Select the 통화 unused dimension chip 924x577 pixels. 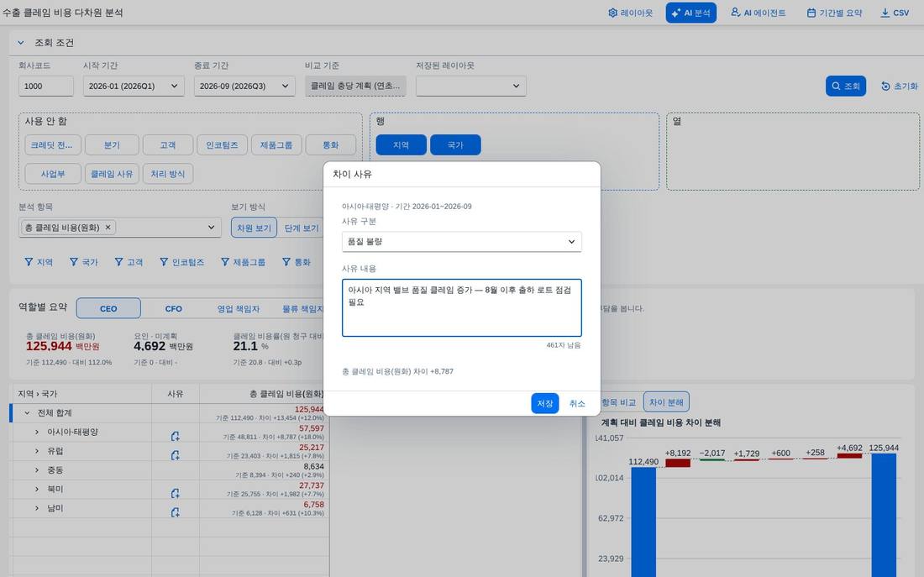tap(331, 145)
